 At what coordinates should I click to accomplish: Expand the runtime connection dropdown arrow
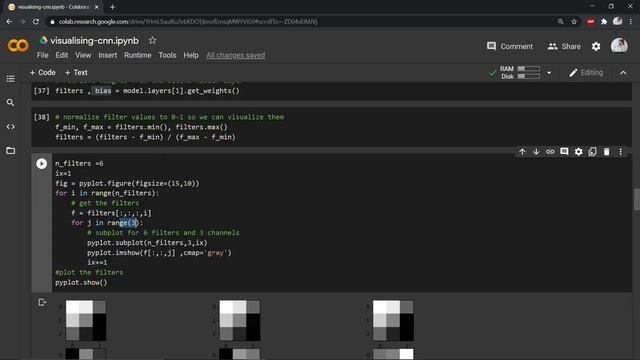click(549, 73)
